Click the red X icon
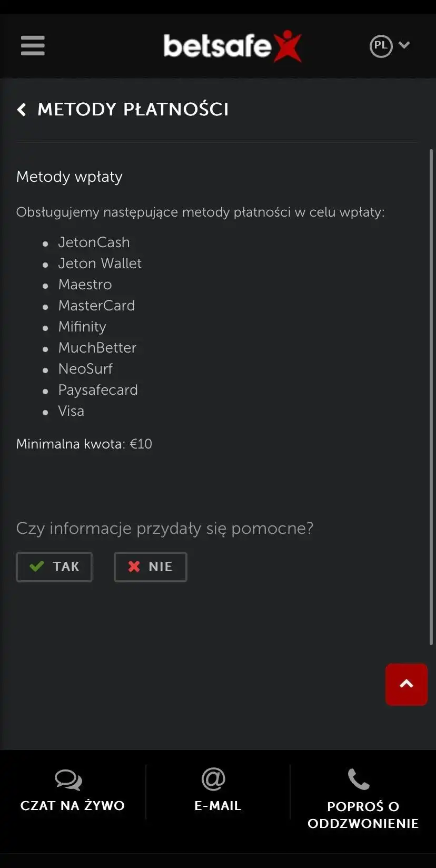Viewport: 436px width, 868px height. click(134, 567)
